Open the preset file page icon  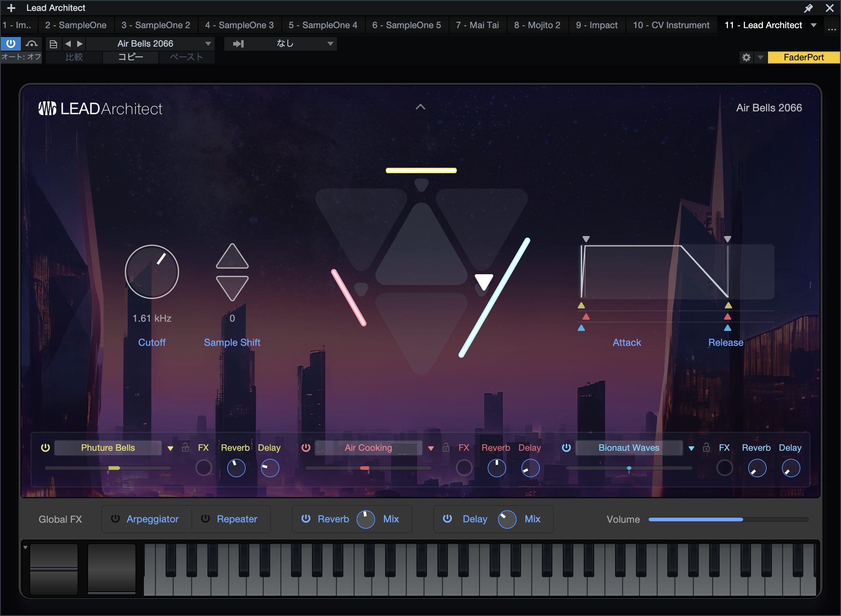click(x=53, y=44)
